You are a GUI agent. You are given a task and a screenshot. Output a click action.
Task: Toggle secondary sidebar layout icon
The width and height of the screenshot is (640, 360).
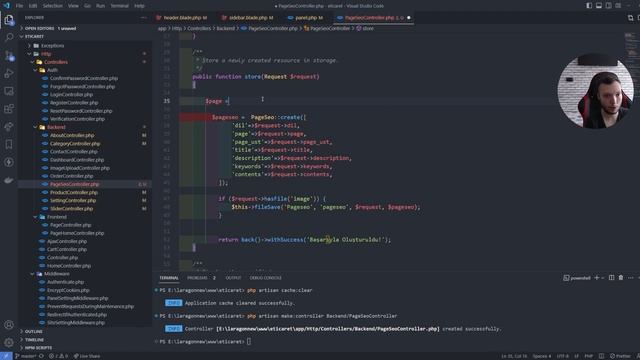click(x=609, y=6)
